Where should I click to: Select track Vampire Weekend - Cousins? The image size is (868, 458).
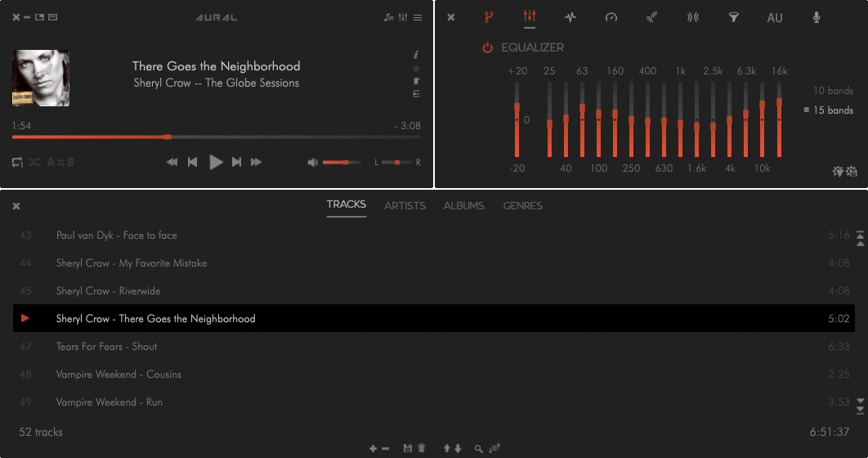click(433, 375)
